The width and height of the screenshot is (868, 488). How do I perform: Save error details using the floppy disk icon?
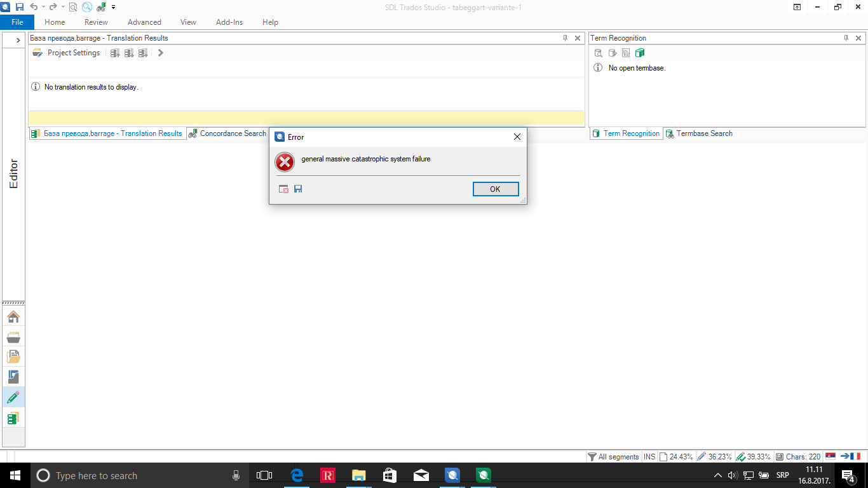point(298,189)
